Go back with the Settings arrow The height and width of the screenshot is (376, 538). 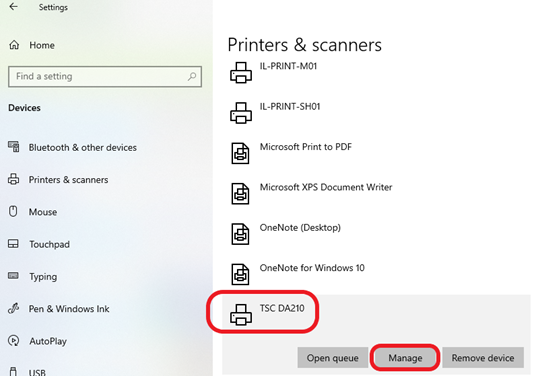pyautogui.click(x=13, y=7)
